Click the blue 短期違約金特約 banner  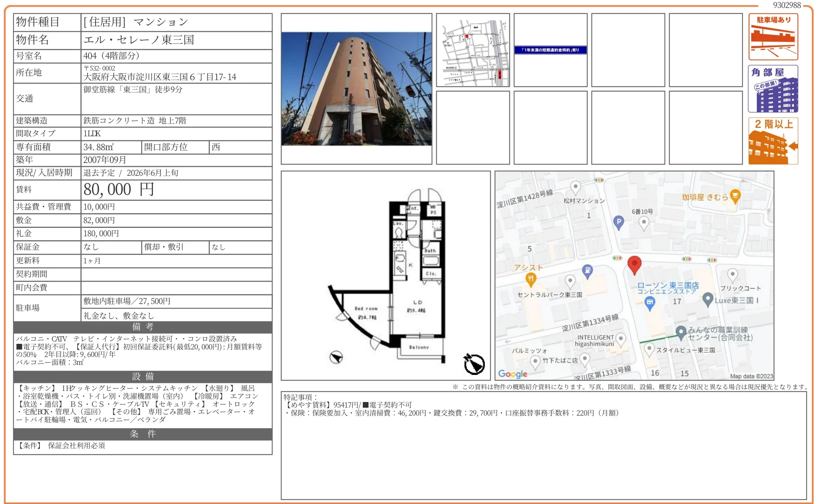coord(550,50)
